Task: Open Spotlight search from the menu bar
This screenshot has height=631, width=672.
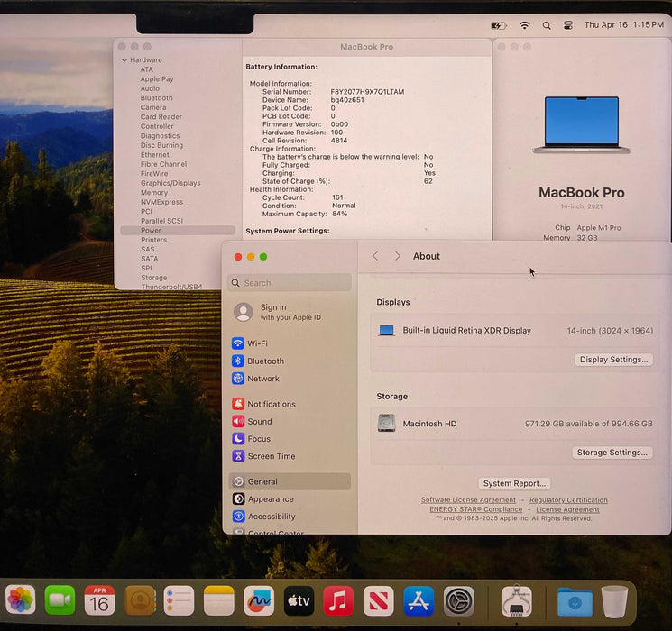Action: [547, 26]
